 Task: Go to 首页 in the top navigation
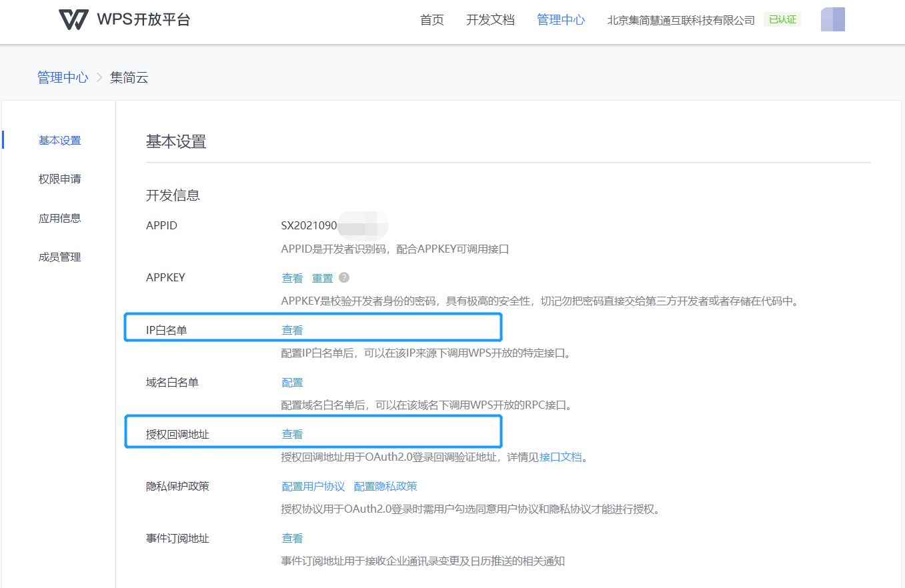[x=432, y=20]
